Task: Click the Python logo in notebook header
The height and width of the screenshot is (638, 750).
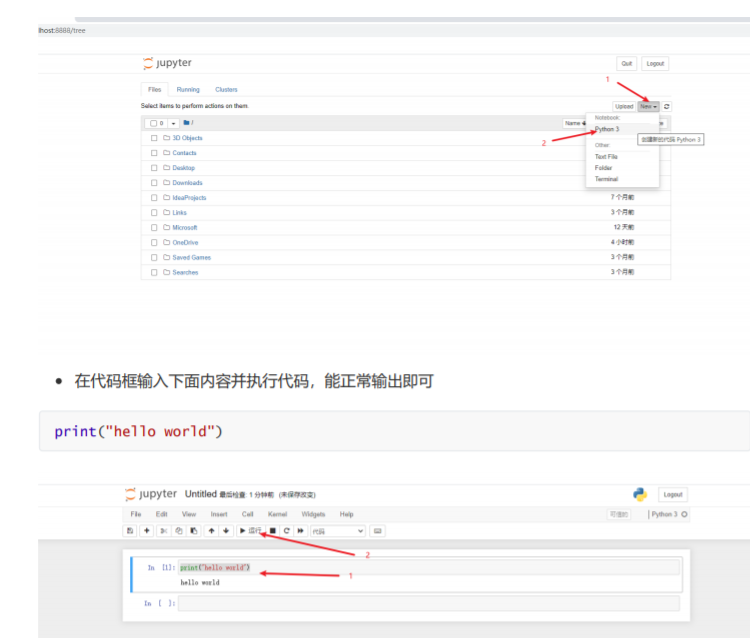Action: tap(640, 494)
